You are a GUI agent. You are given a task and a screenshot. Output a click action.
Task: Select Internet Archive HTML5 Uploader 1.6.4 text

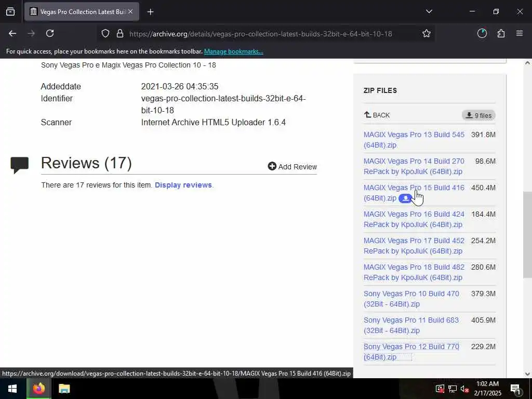[x=214, y=122]
